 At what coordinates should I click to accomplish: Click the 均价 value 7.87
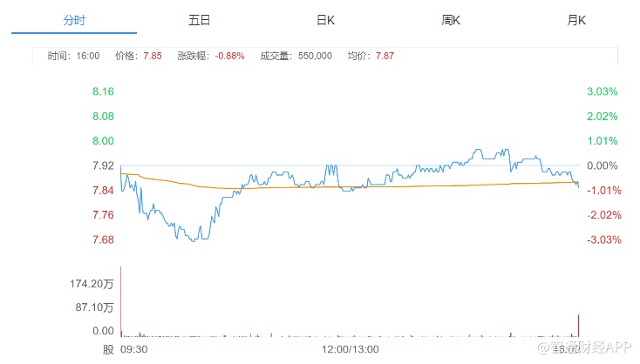pyautogui.click(x=385, y=56)
